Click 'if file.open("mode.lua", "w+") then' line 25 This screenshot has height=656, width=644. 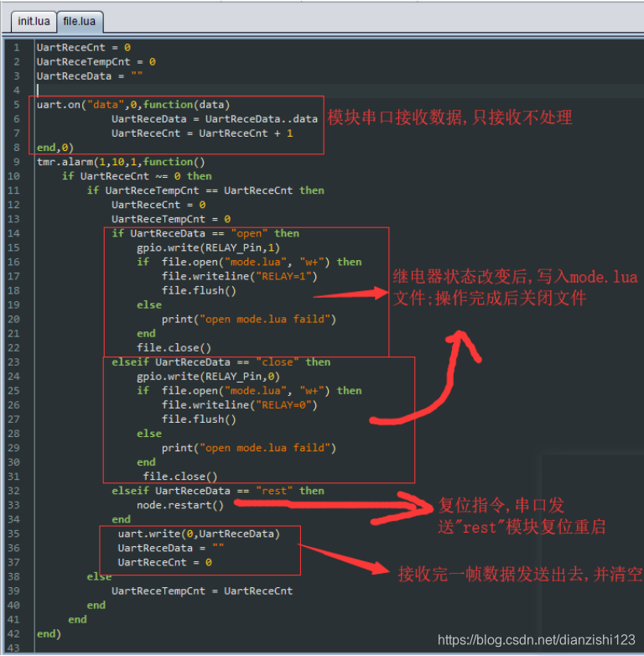(249, 391)
